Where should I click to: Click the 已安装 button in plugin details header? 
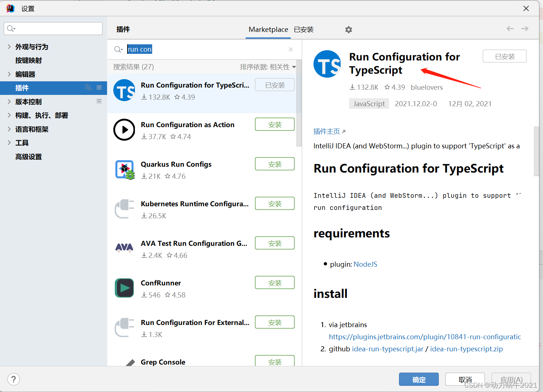click(x=505, y=56)
